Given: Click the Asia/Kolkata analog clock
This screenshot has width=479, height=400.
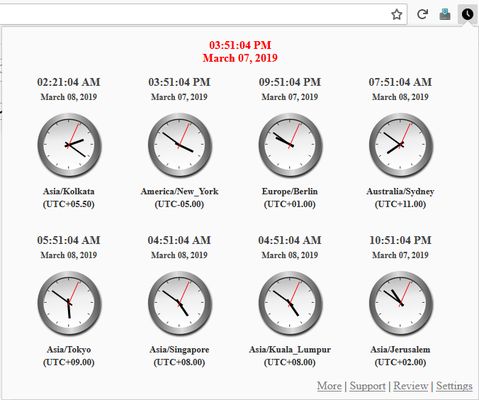Looking at the screenshot, I should [x=69, y=145].
